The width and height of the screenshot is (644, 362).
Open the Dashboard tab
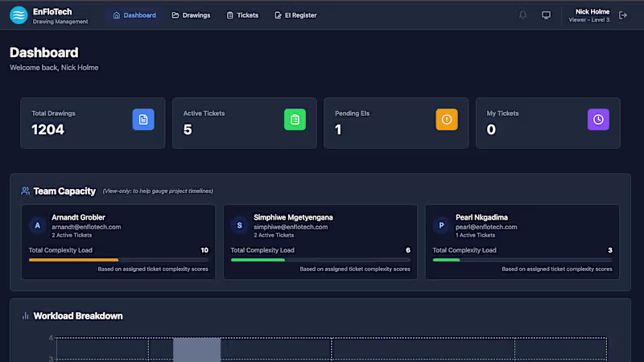click(134, 15)
